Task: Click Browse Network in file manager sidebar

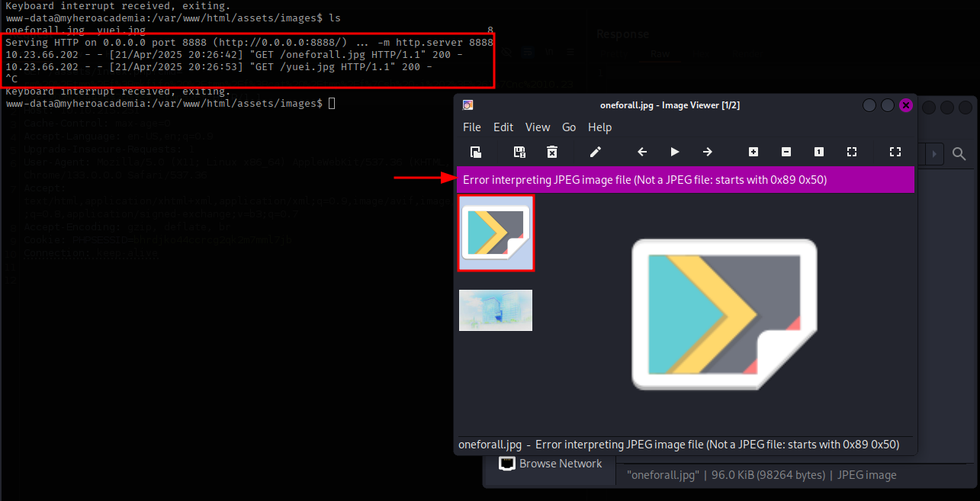Action: pos(550,464)
